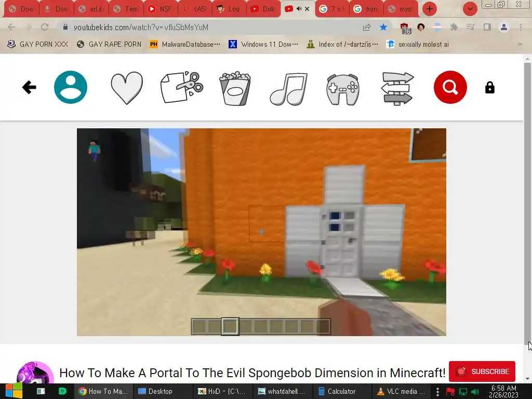Reload the page

point(45,27)
